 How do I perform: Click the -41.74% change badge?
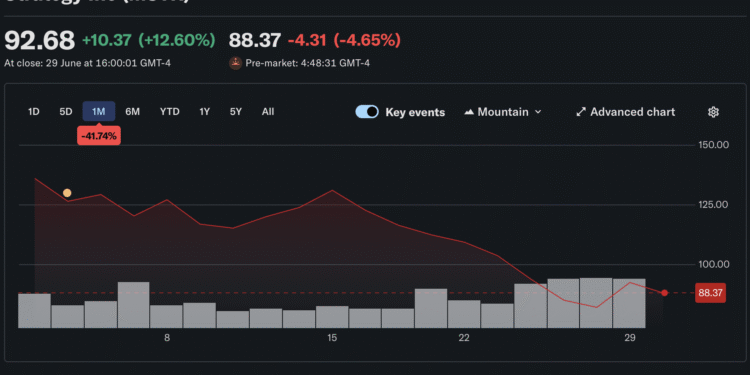(99, 136)
